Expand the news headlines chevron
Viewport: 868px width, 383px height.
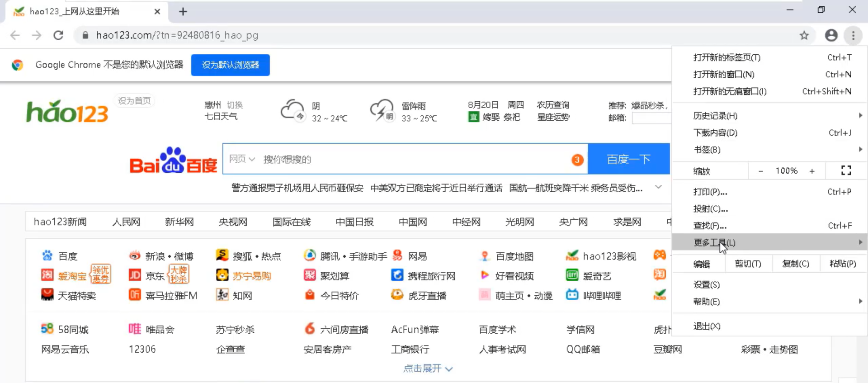(658, 187)
